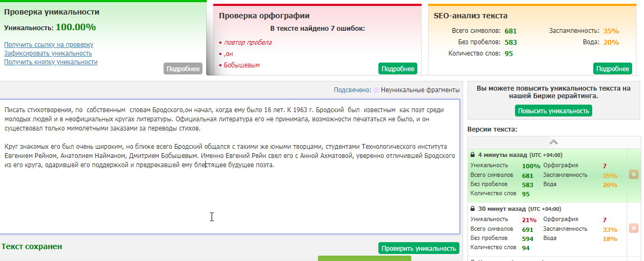The height and width of the screenshot is (261, 644).
Task: Click lock icon of 4-minutes-ago version
Action: tap(473, 155)
